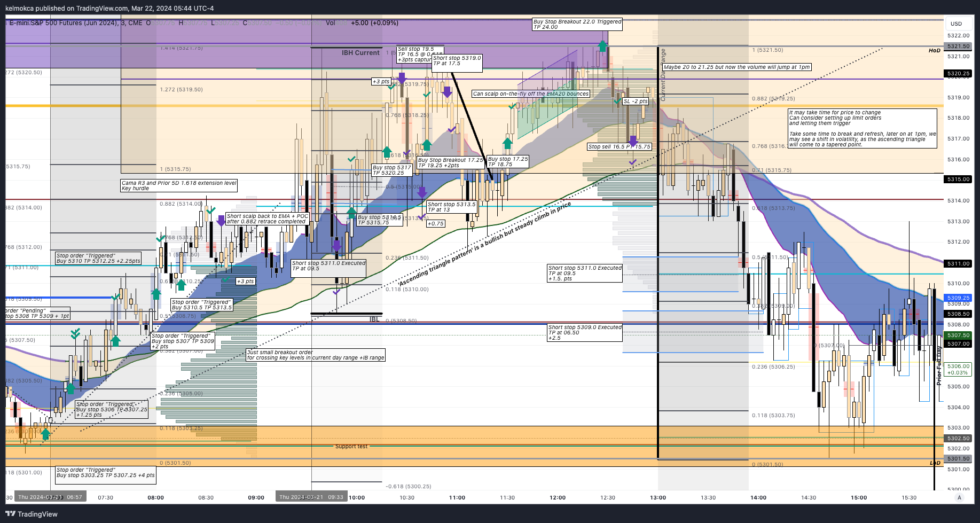Screen dimensions: 980x523
Task: Click the 5311.00 price label on axis
Action: pos(959,263)
